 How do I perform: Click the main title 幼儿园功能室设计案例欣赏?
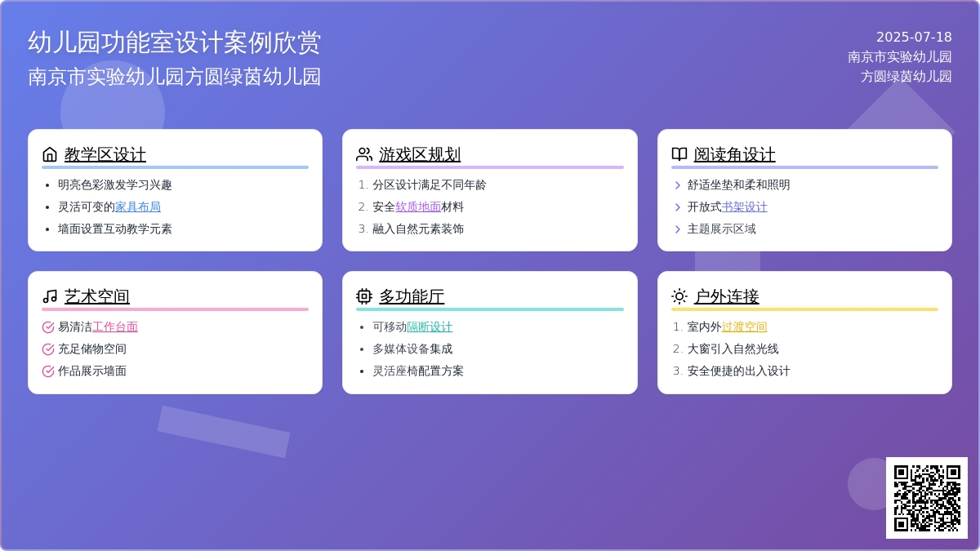pyautogui.click(x=175, y=42)
